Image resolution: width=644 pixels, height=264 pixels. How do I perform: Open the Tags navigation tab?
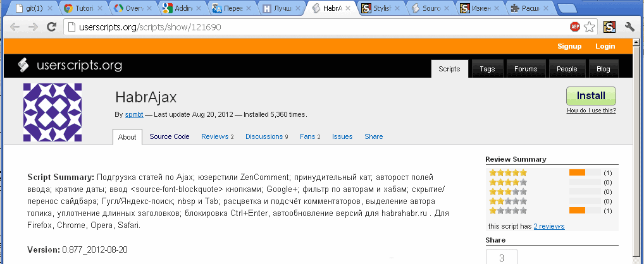pos(487,69)
